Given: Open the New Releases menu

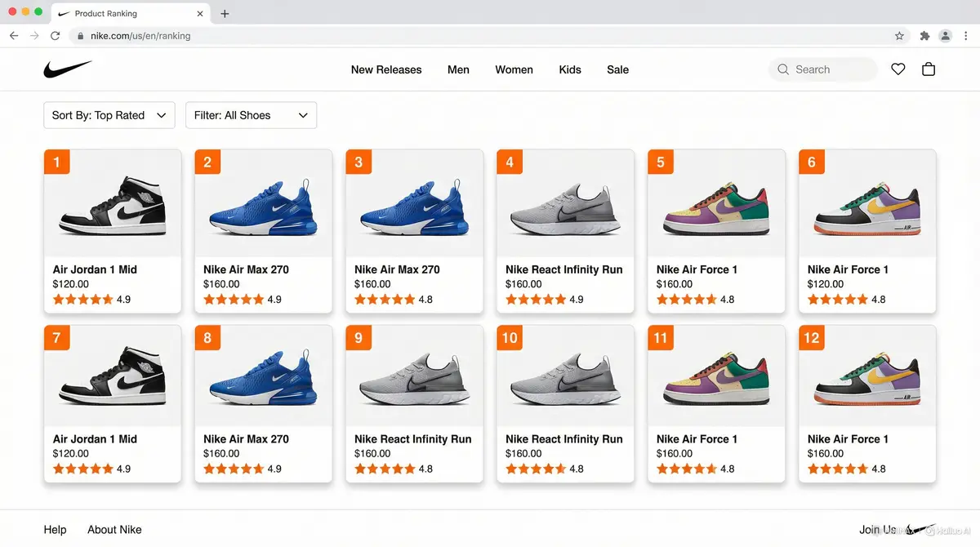Looking at the screenshot, I should tap(386, 69).
